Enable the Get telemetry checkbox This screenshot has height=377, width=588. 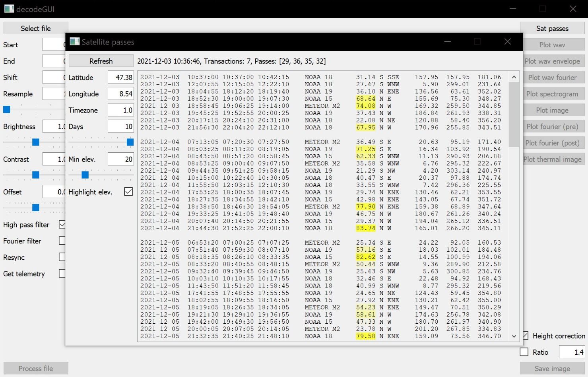[62, 273]
